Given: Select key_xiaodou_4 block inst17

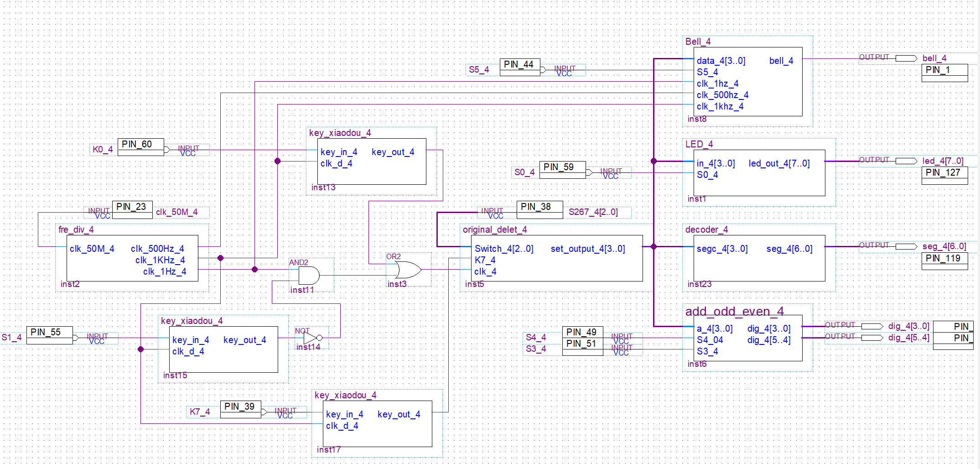Looking at the screenshot, I should click(x=378, y=424).
